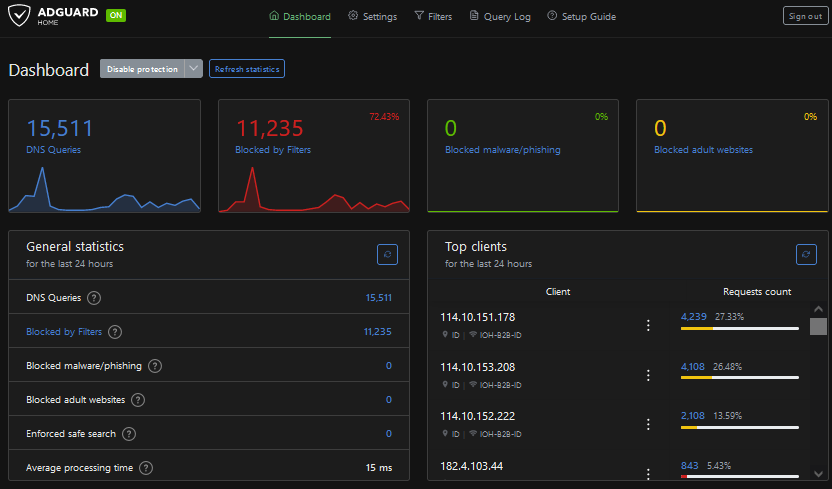Click the 15 ms average processing value

pyautogui.click(x=379, y=468)
